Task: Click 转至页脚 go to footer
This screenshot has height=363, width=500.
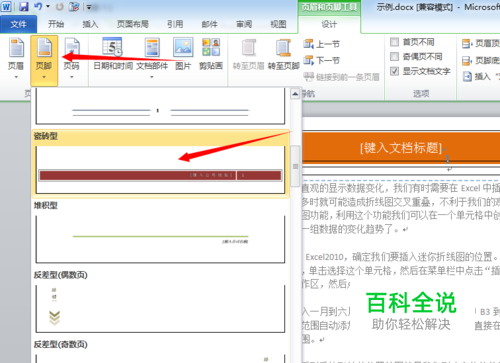Action: click(x=283, y=54)
